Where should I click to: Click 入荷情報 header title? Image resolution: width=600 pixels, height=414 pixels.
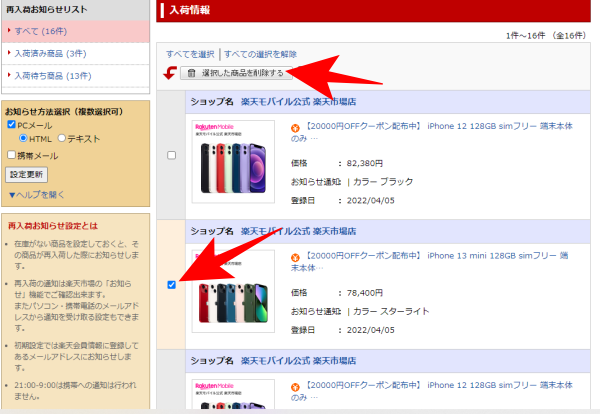190,10
